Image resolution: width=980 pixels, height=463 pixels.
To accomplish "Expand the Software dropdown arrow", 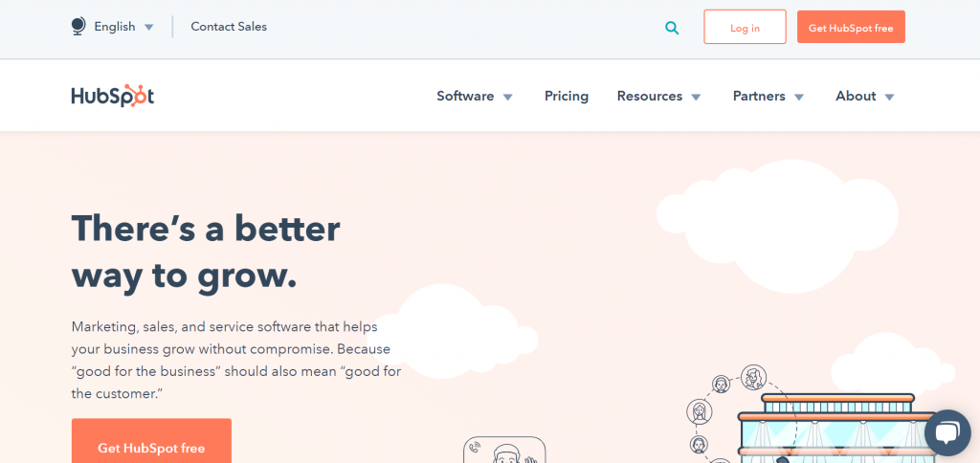I will click(x=508, y=97).
